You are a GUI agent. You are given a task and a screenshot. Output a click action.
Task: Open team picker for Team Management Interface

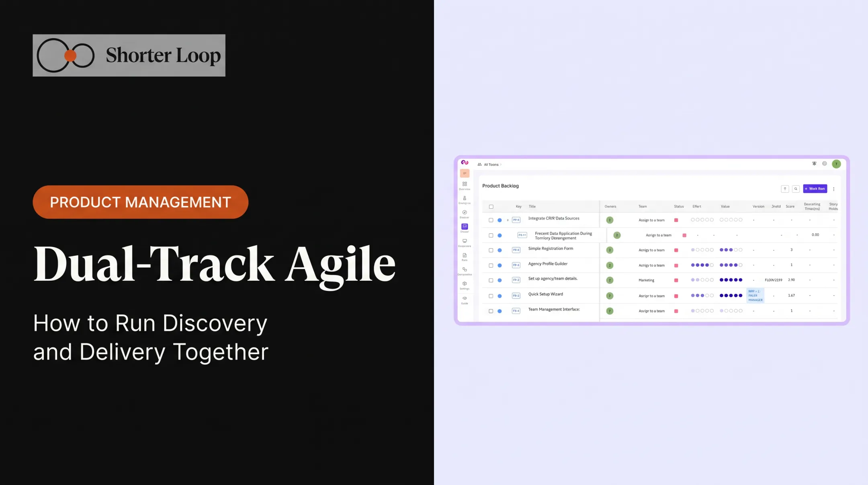[651, 311]
